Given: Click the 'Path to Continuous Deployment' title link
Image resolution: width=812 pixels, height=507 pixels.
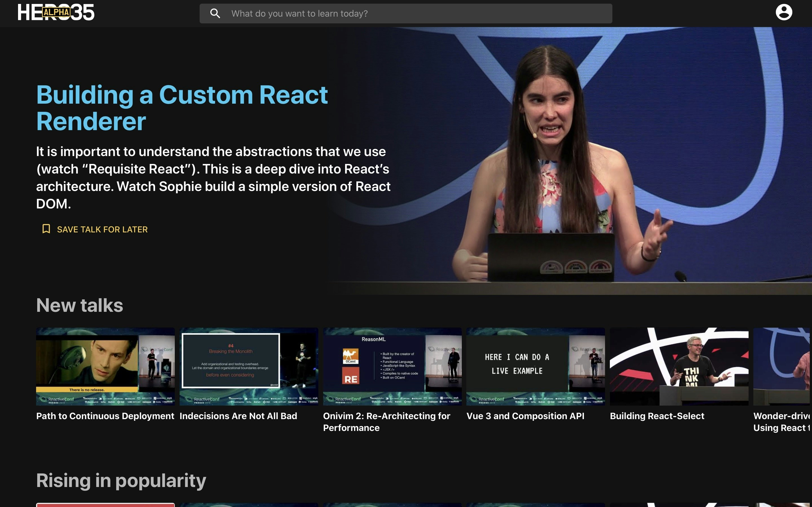Looking at the screenshot, I should coord(105,416).
